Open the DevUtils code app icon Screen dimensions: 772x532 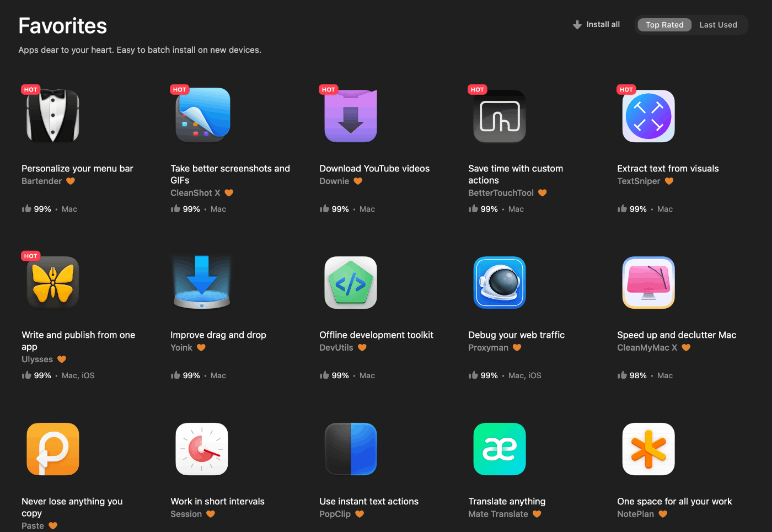pos(351,282)
